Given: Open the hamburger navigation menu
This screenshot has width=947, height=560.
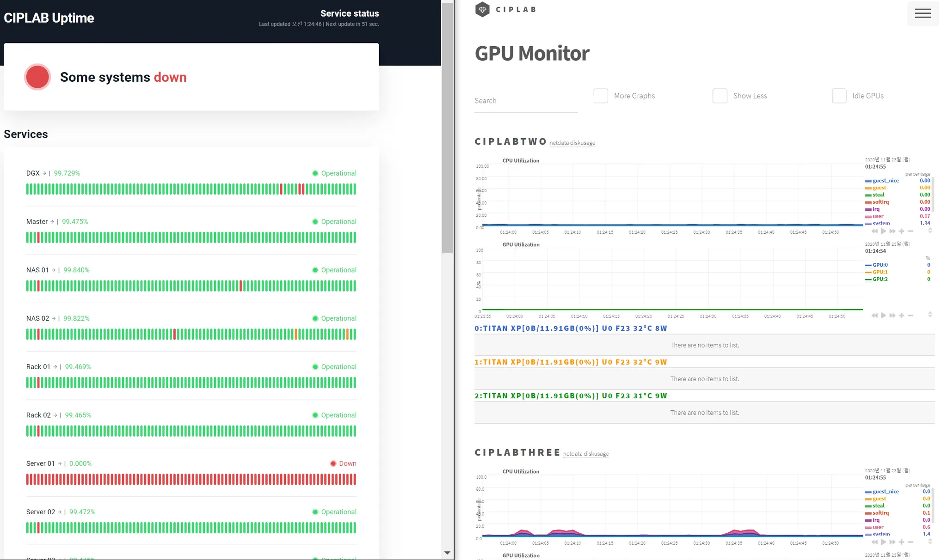Looking at the screenshot, I should 922,13.
